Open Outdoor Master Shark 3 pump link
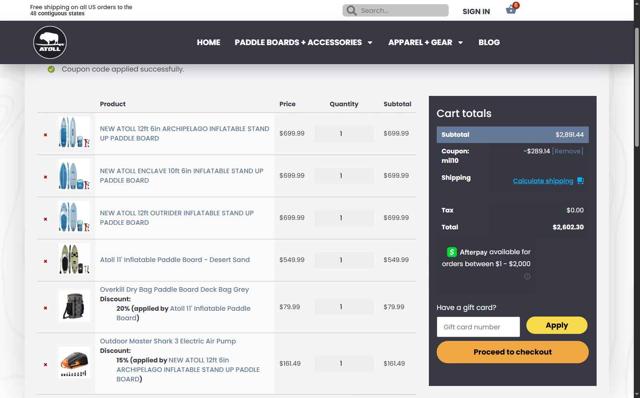Image resolution: width=640 pixels, height=398 pixels. coord(168,341)
